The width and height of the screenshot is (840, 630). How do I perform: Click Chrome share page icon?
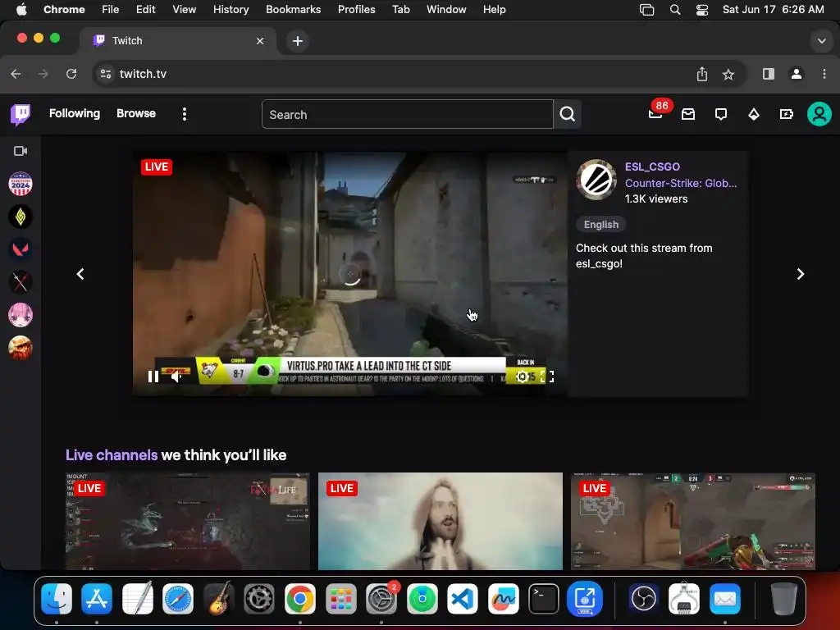click(x=702, y=74)
